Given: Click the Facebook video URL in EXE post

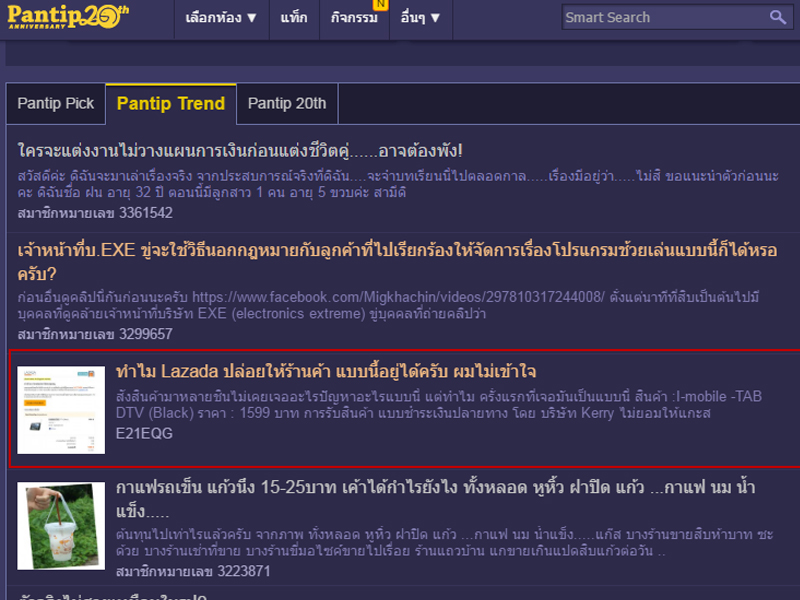Looking at the screenshot, I should (398, 297).
